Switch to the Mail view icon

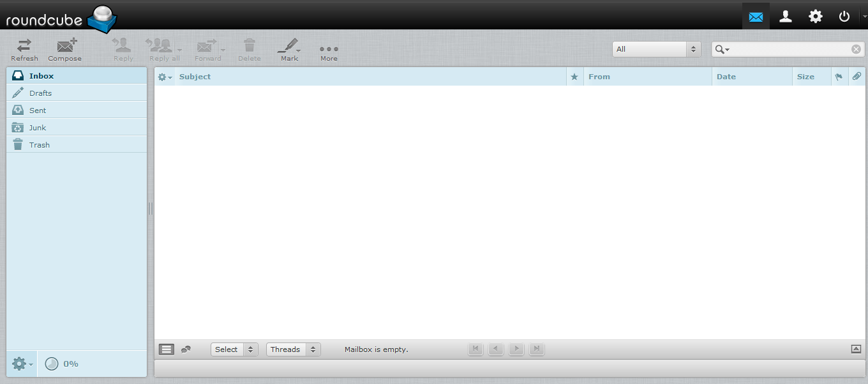tap(756, 16)
